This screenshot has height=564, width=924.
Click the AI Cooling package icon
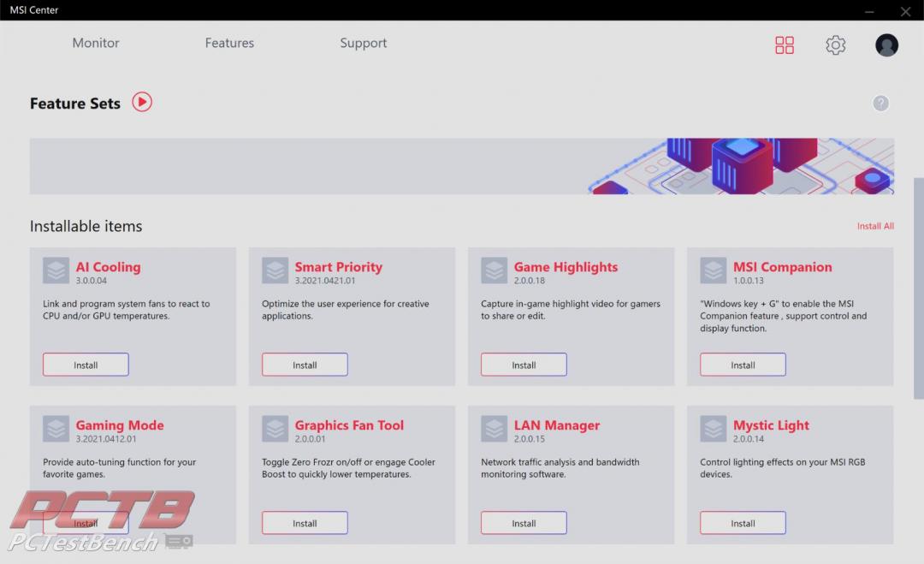[x=56, y=270]
